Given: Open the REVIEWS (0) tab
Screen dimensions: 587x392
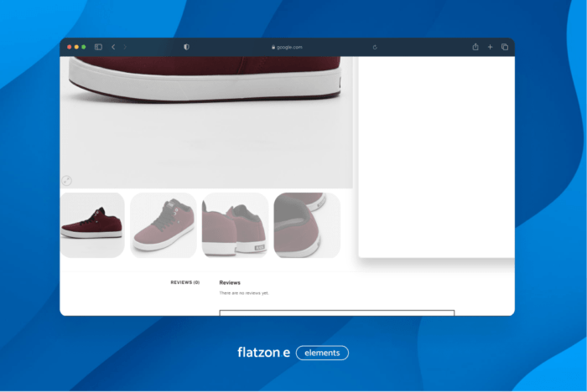Looking at the screenshot, I should pyautogui.click(x=184, y=282).
